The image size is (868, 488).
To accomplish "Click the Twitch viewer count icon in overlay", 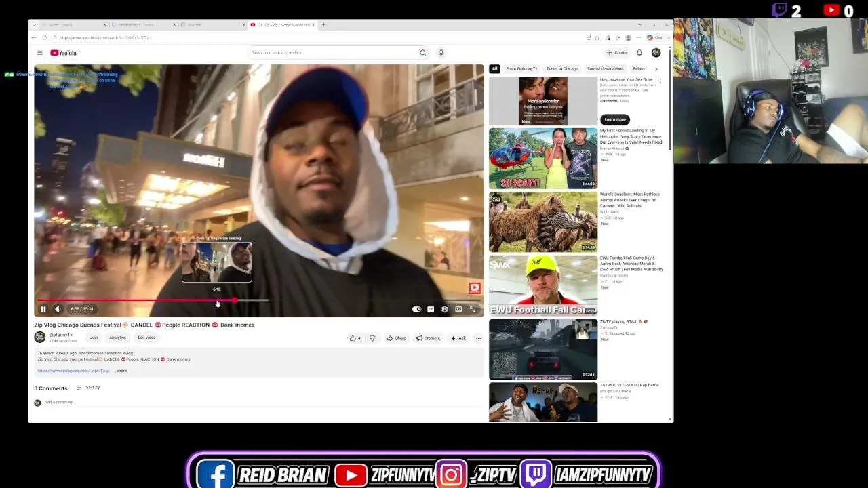I will pos(779,9).
